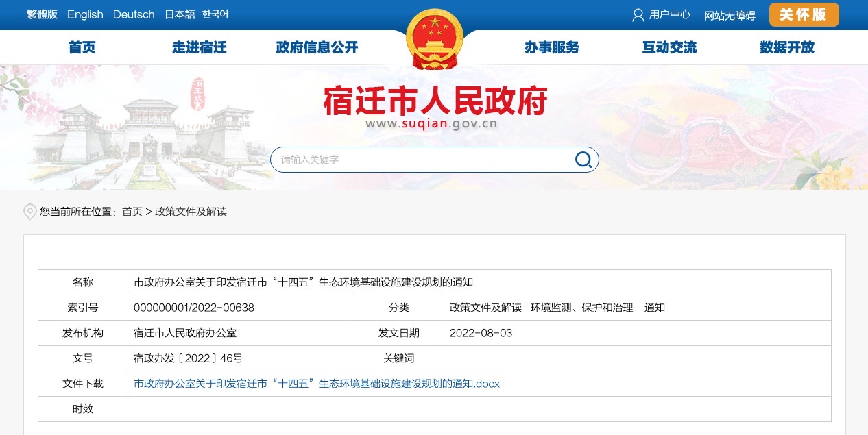The image size is (868, 435).
Task: Click 政策文件及解读 in the 分类 cell
Action: pyautogui.click(x=485, y=308)
